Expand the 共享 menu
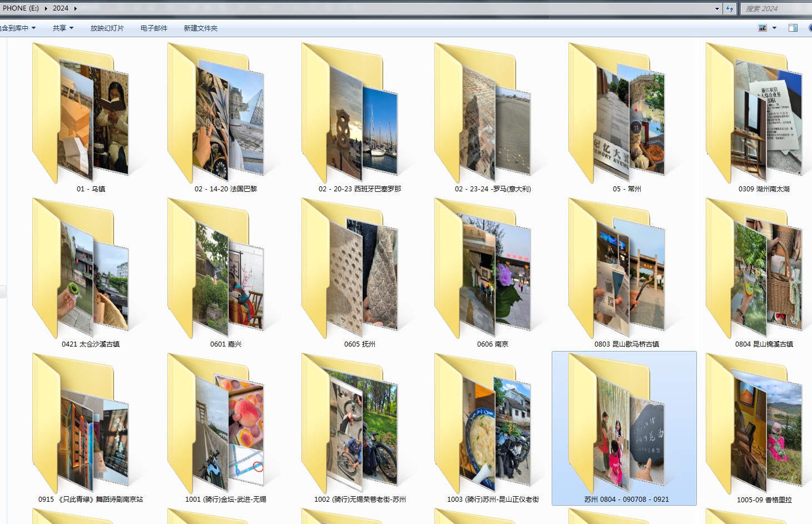This screenshot has height=524, width=812. pos(63,28)
